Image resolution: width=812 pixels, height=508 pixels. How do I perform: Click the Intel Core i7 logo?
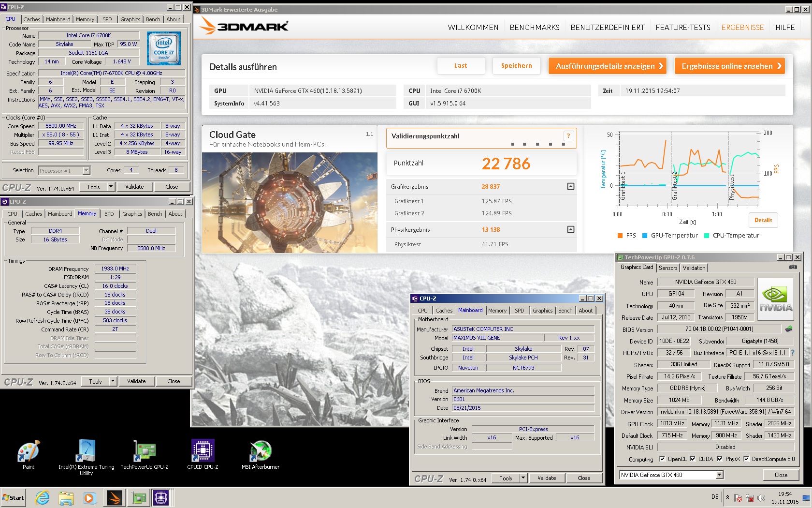[164, 48]
